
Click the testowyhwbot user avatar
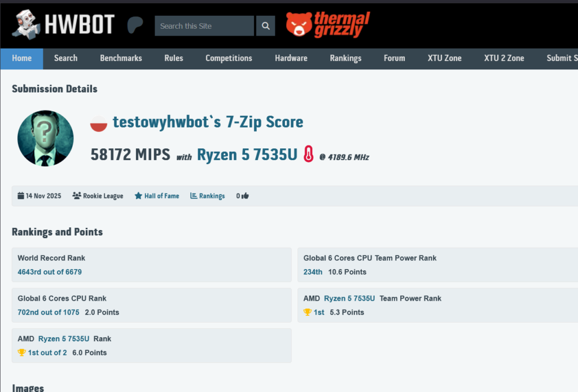pyautogui.click(x=45, y=138)
